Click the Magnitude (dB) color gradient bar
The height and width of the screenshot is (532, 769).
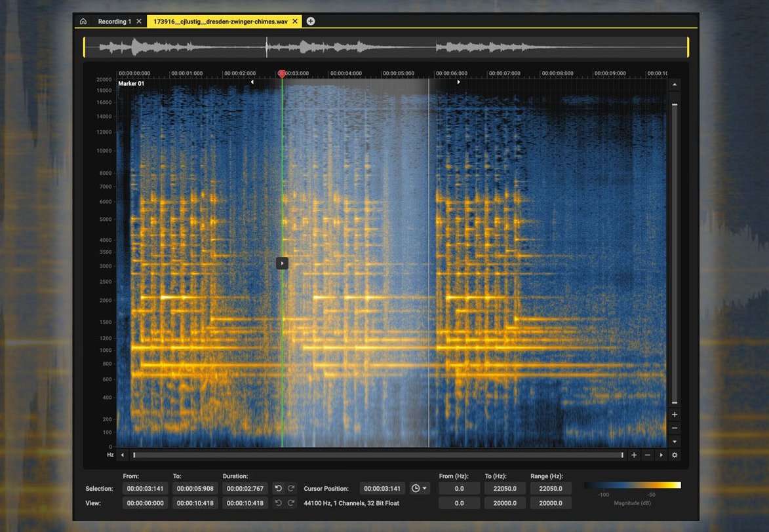coord(632,485)
